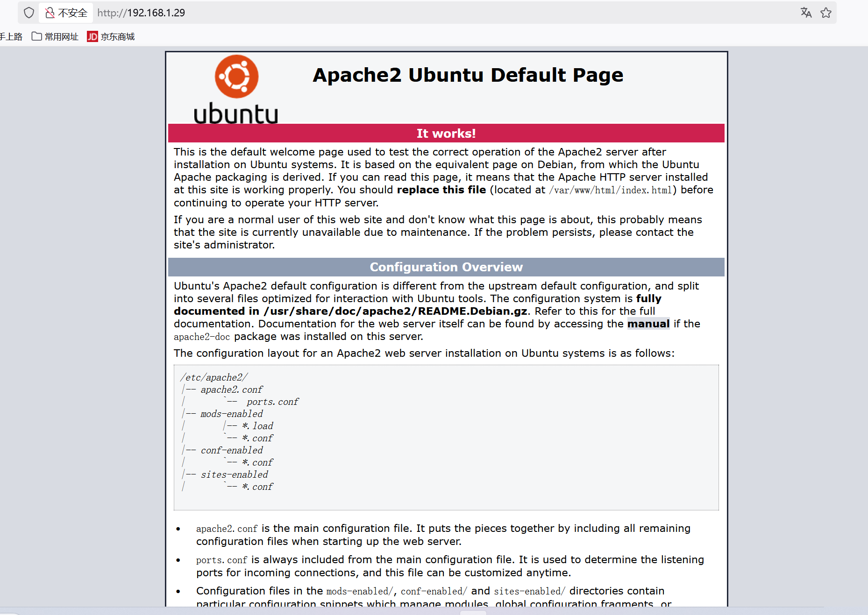Click sites-enabled/ in the third bullet

coord(530,591)
